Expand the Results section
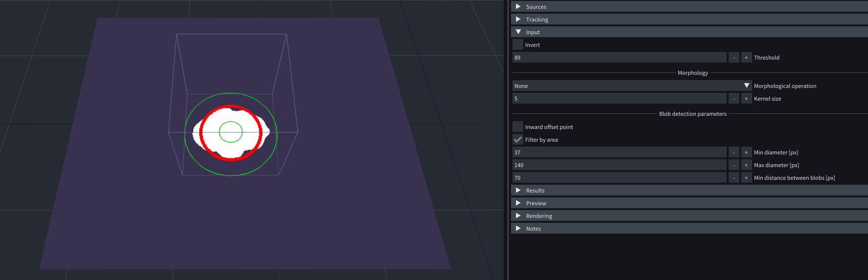The image size is (868, 280). [x=689, y=190]
